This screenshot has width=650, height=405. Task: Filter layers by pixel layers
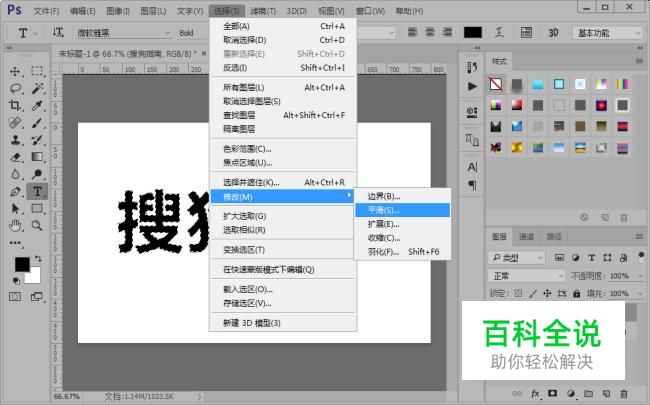point(559,258)
